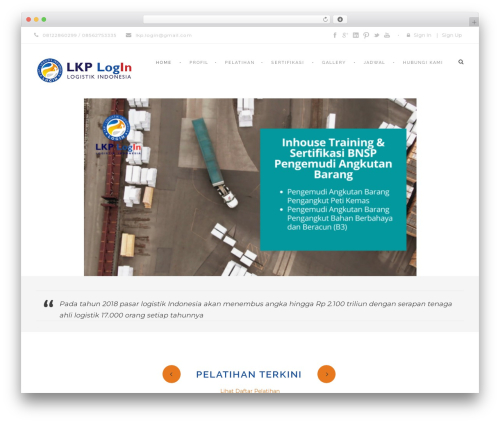500x423 pixels.
Task: Open the Profil menu item
Action: [x=198, y=62]
